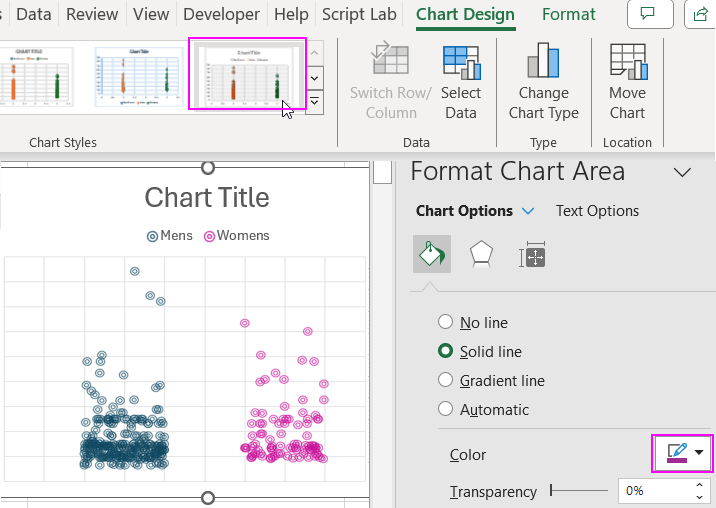Switch to the Format tab
716x508 pixels.
pos(569,14)
